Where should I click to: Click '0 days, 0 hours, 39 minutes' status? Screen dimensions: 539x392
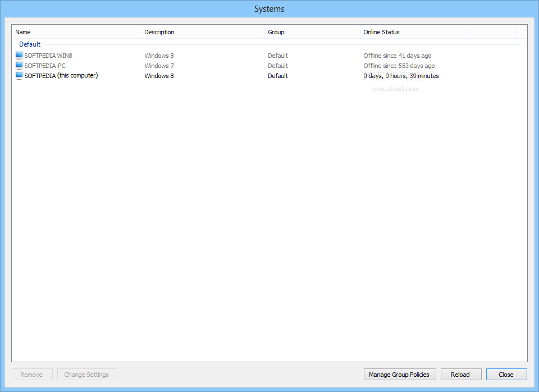pos(401,76)
